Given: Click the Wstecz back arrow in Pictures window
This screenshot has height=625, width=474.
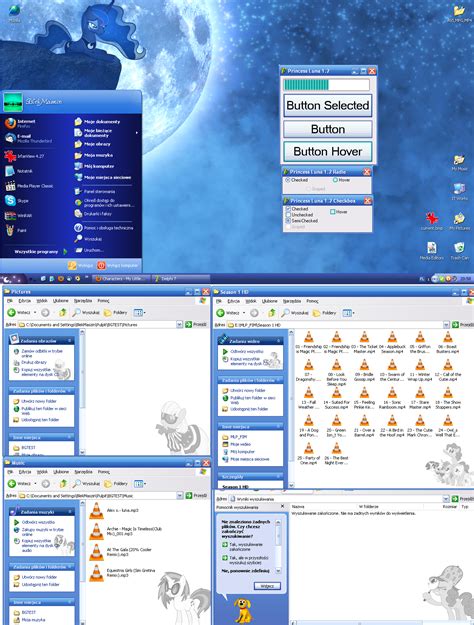Looking at the screenshot, I should pos(12,312).
